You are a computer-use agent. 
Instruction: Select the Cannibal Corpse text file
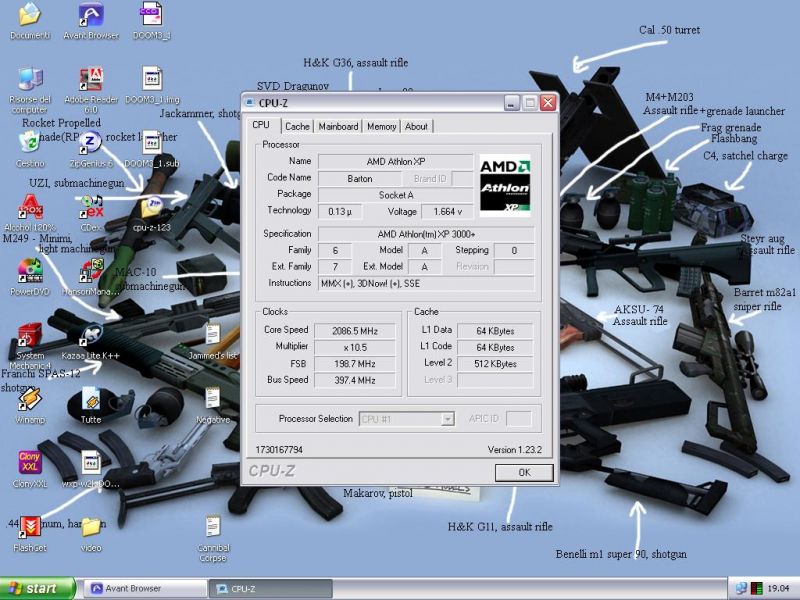[213, 527]
